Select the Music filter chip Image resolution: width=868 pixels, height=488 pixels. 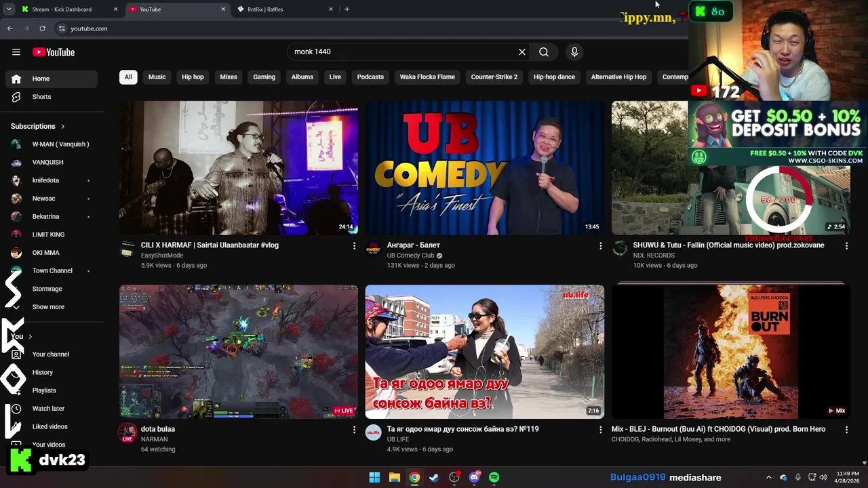[x=157, y=77]
